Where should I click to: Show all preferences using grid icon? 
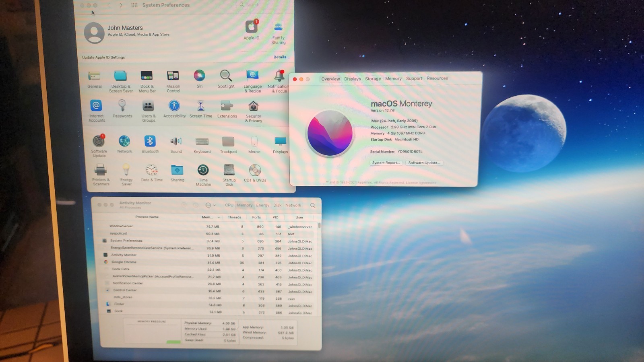pos(134,5)
